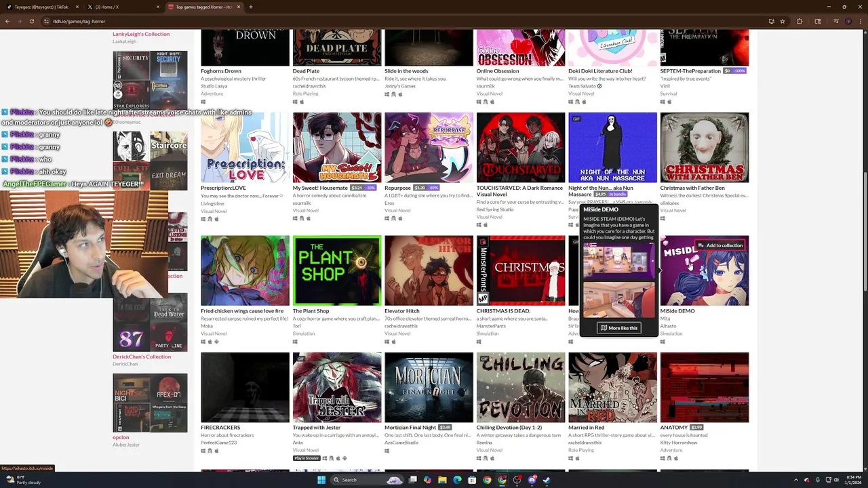Viewport: 868px width, 488px height.
Task: Open Doki Doki Literature Club! title link
Action: click(x=600, y=70)
